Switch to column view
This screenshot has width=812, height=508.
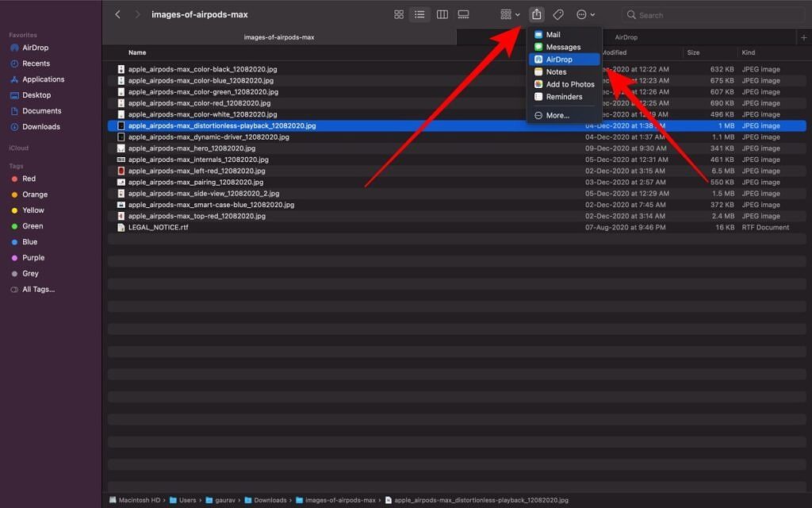442,14
